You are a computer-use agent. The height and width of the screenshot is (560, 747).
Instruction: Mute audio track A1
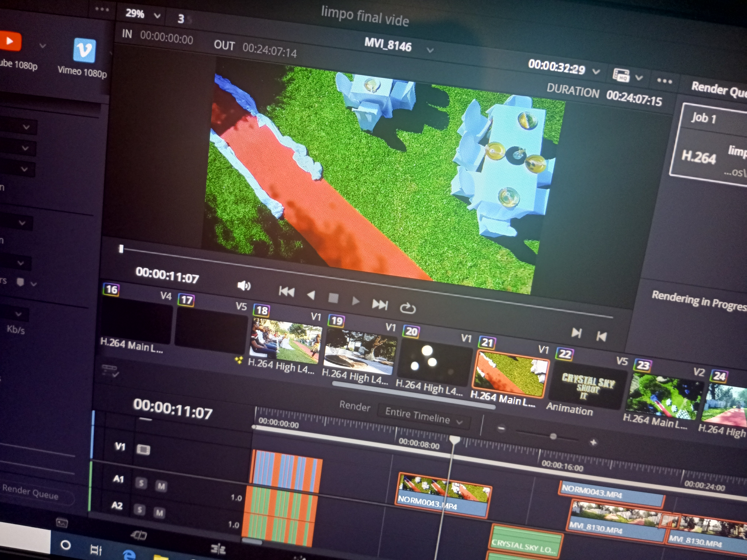tap(161, 486)
